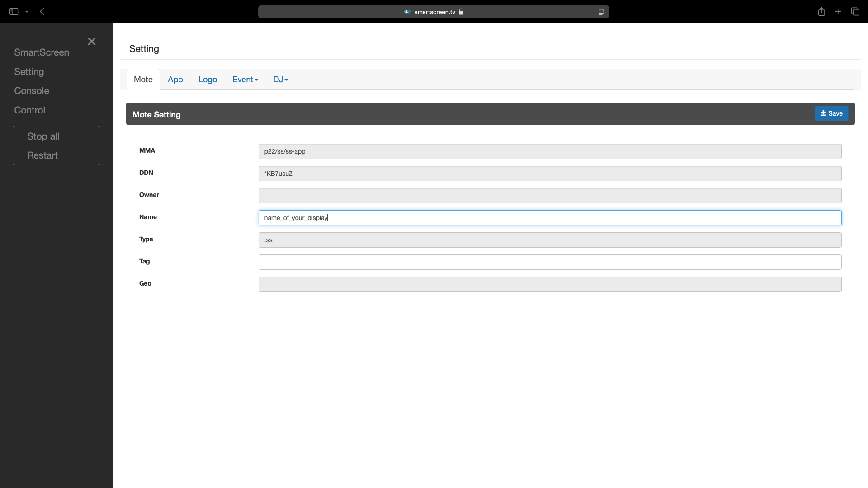Show tab overview icon

tap(855, 12)
